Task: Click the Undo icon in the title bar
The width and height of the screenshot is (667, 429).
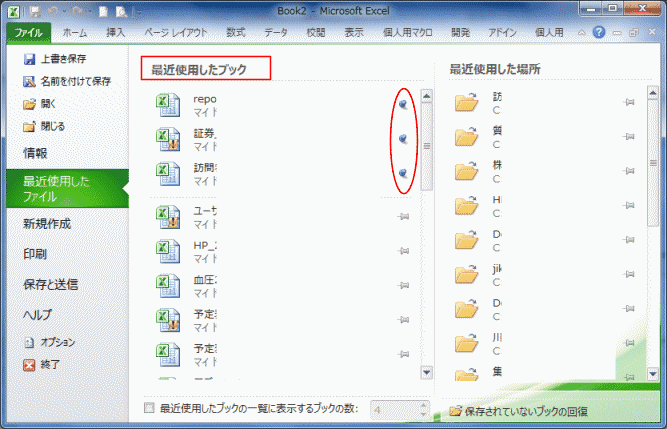Action: [x=53, y=11]
